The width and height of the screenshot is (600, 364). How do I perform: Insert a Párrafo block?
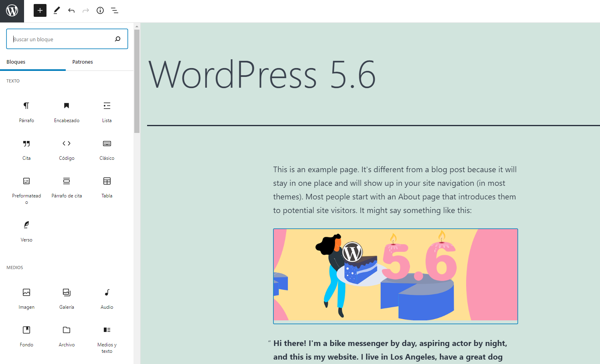26,112
